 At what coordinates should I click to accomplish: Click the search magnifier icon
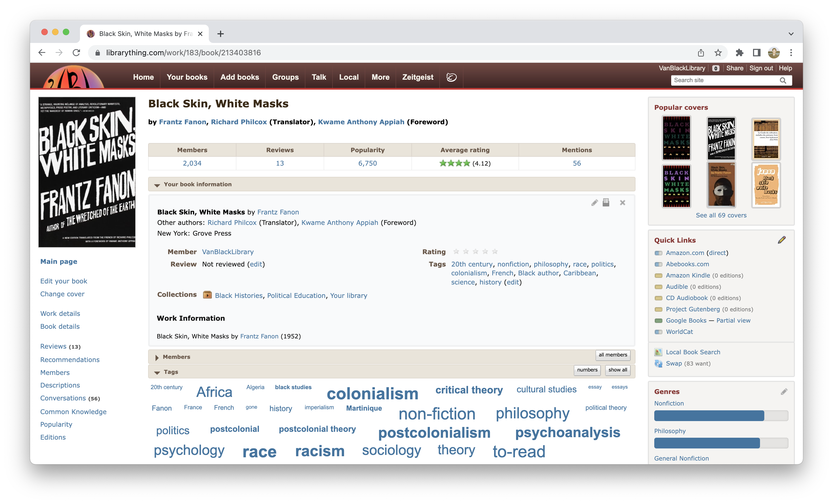pyautogui.click(x=783, y=81)
